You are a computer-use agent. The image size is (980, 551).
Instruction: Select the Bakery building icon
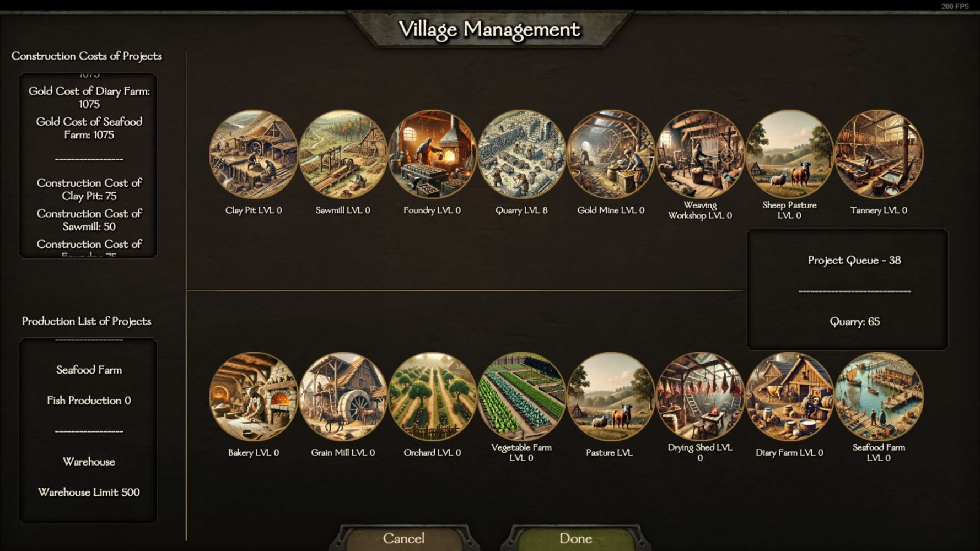[254, 397]
